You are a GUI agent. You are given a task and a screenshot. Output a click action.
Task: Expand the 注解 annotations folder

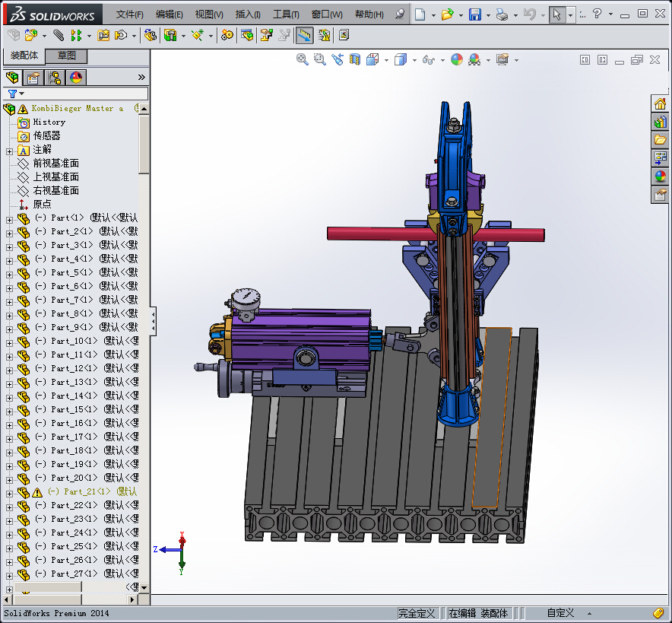click(x=9, y=150)
